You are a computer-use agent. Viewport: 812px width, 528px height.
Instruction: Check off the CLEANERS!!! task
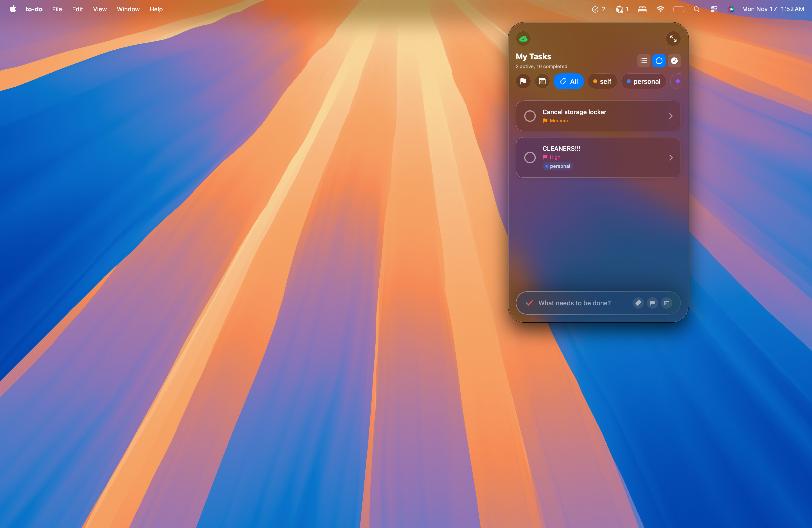click(529, 158)
